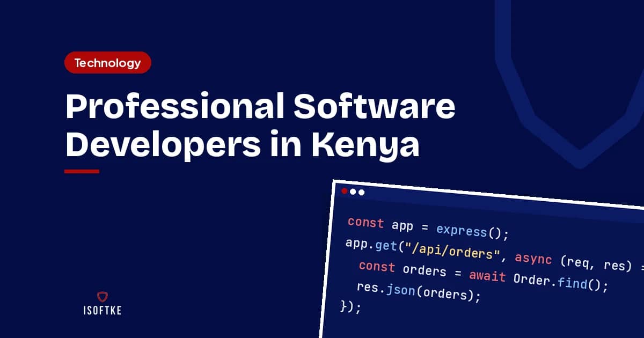Click the code line "const app = express();"
644x338 pixels.
pos(428,228)
